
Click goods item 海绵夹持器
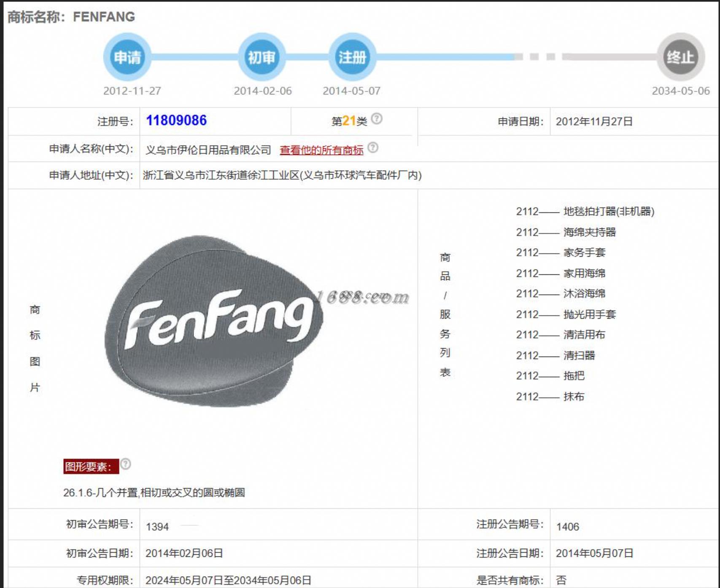(x=590, y=232)
